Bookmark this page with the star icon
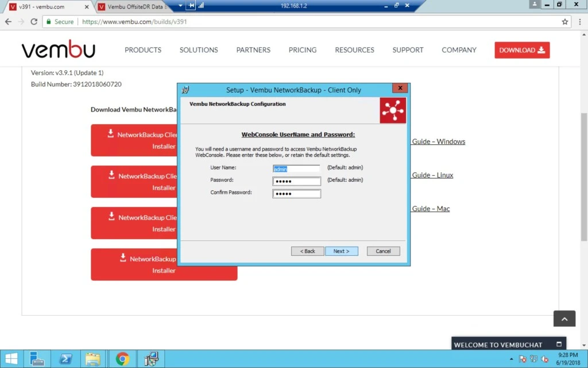588x368 pixels. 565,22
